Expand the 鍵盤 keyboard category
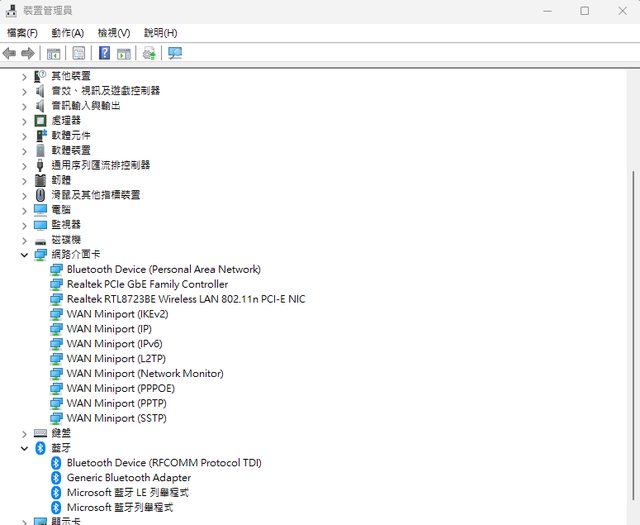 [25, 434]
